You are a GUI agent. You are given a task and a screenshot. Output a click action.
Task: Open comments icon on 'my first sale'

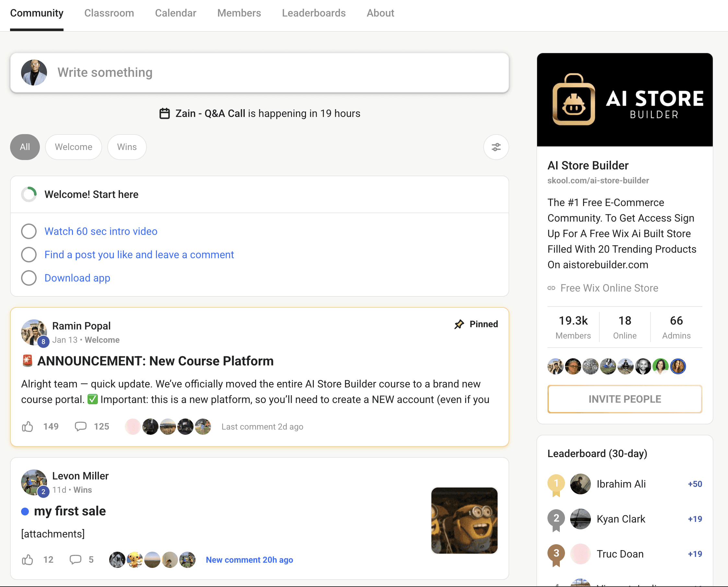(x=75, y=560)
